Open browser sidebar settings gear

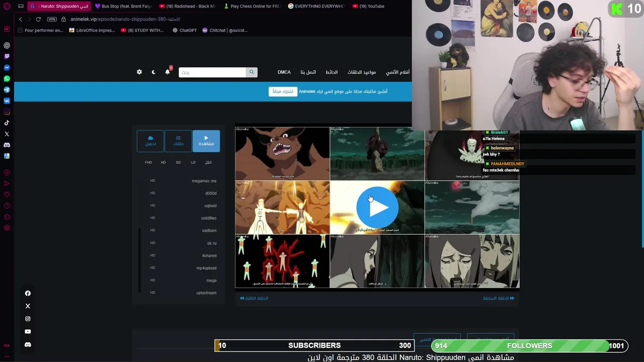(7, 228)
